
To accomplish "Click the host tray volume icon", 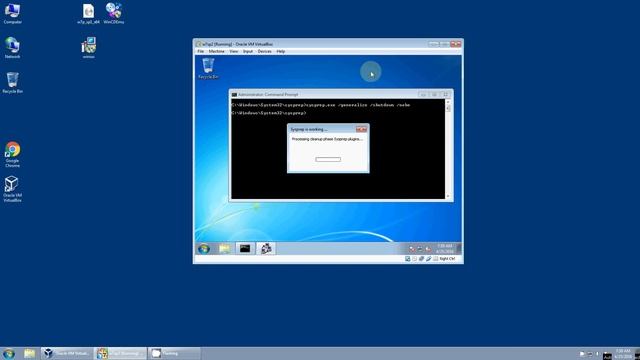I will point(598,354).
